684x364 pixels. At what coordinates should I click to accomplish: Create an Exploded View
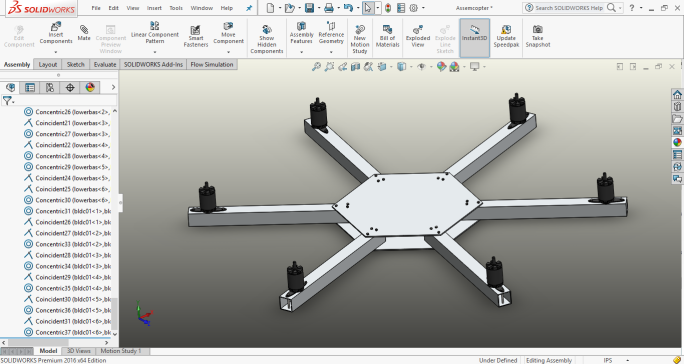click(x=417, y=36)
